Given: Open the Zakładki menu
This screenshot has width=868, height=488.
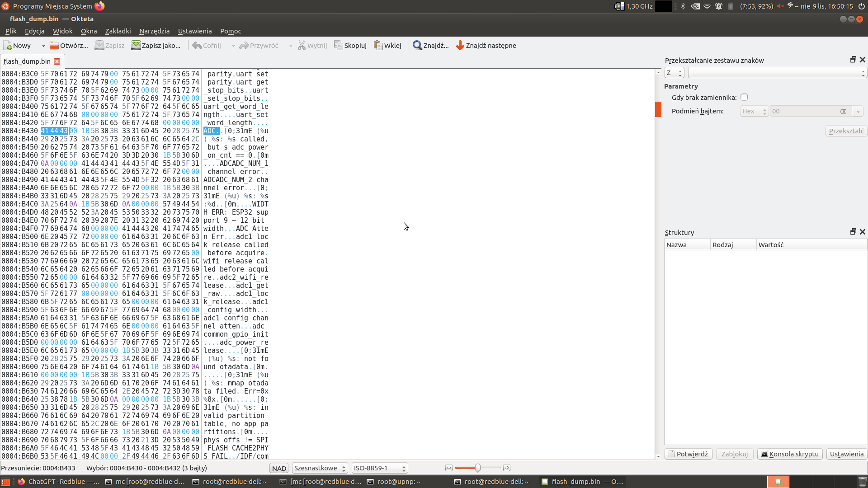Looking at the screenshot, I should coord(118,31).
